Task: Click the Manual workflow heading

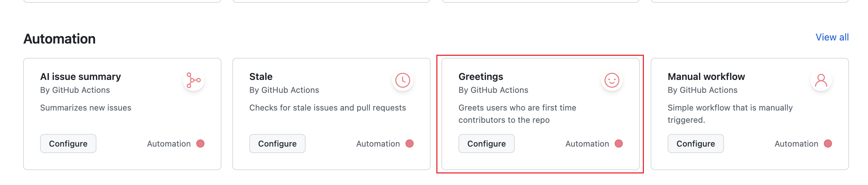Action: coord(706,77)
